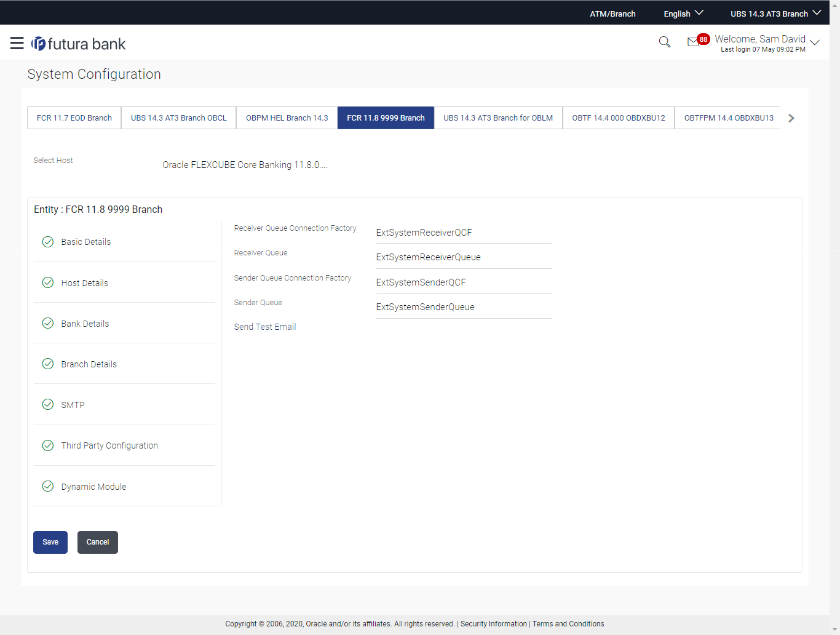Switch to OBTFPM 14.4 OBDXBU13 tab
The image size is (840, 635).
(x=728, y=118)
